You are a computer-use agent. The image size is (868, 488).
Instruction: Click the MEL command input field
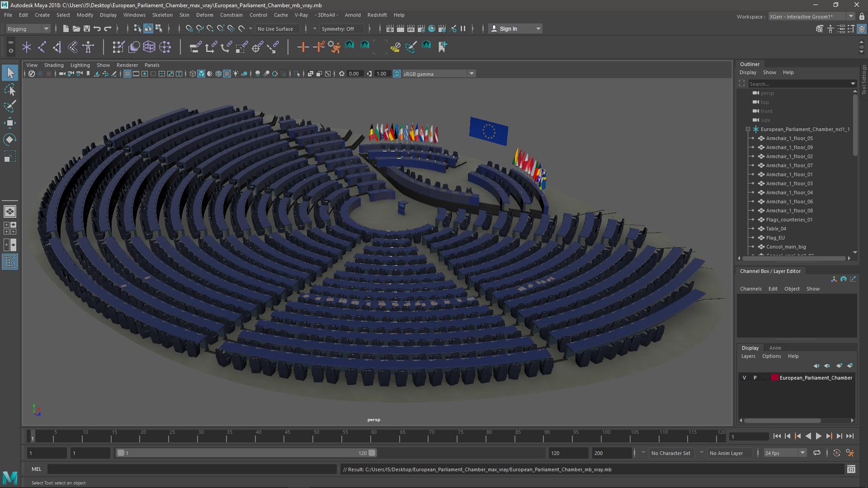(192, 469)
